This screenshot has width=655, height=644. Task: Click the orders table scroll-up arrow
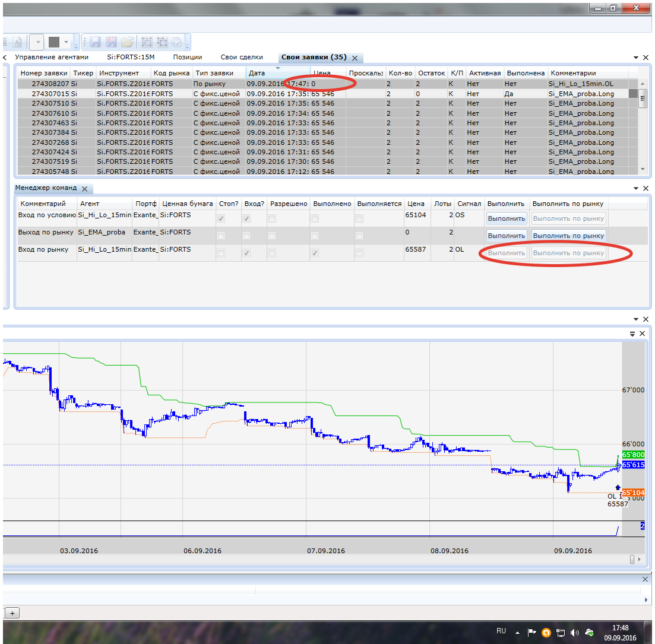[x=643, y=84]
